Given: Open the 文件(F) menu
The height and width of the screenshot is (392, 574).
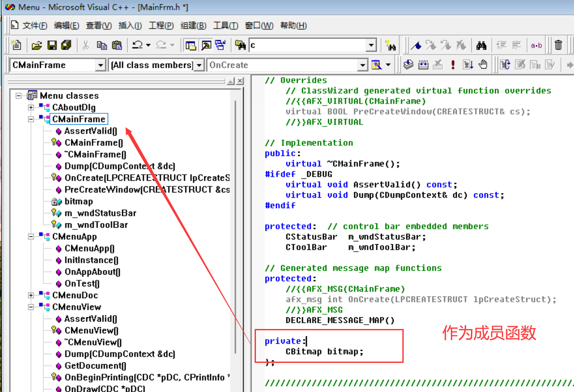Looking at the screenshot, I should [35, 26].
